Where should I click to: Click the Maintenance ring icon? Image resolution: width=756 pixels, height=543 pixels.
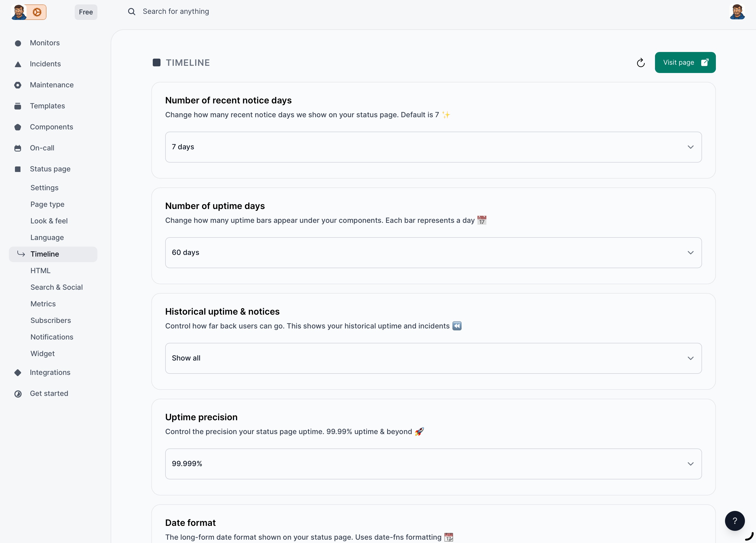[18, 85]
